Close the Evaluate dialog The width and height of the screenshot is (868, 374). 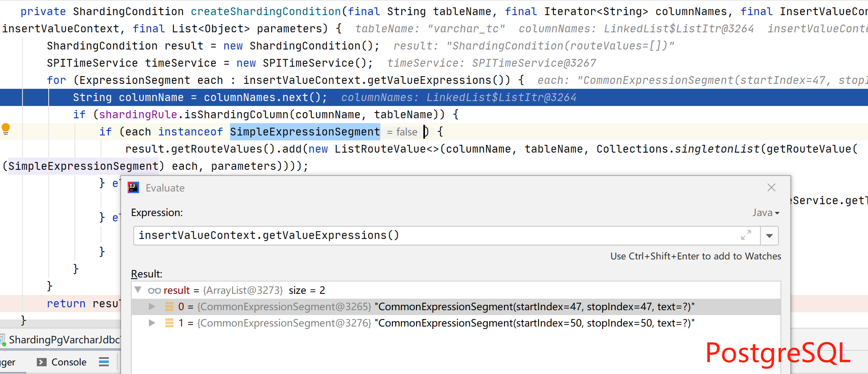(771, 187)
